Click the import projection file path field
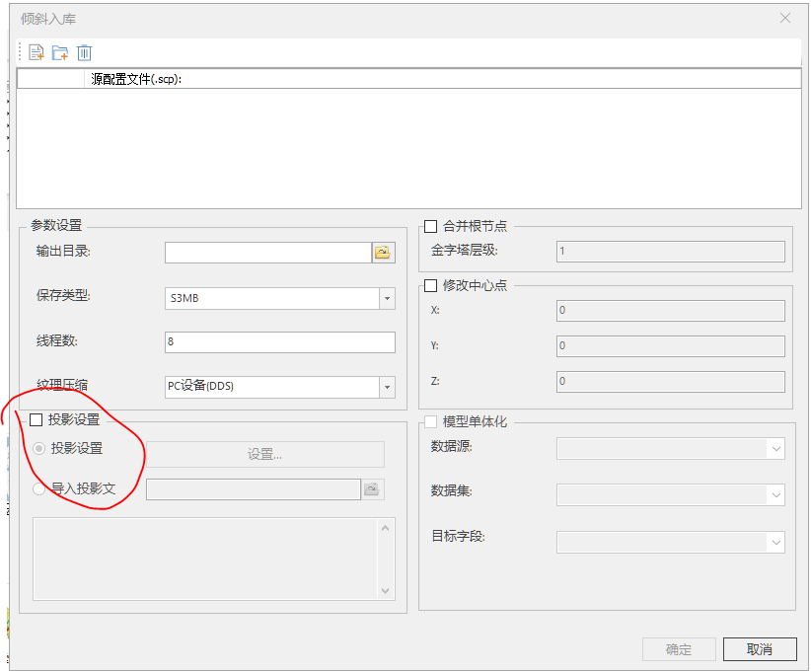Image resolution: width=811 pixels, height=672 pixels. pyautogui.click(x=254, y=489)
